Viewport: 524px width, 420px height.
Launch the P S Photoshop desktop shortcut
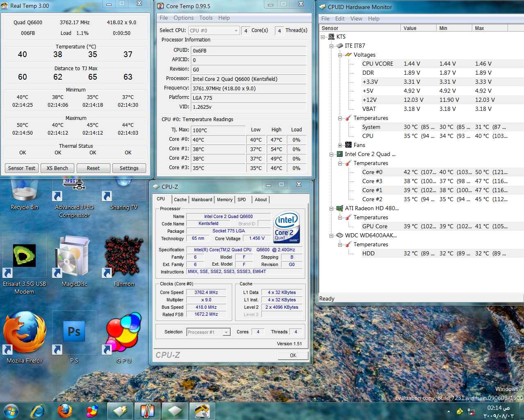pyautogui.click(x=74, y=337)
